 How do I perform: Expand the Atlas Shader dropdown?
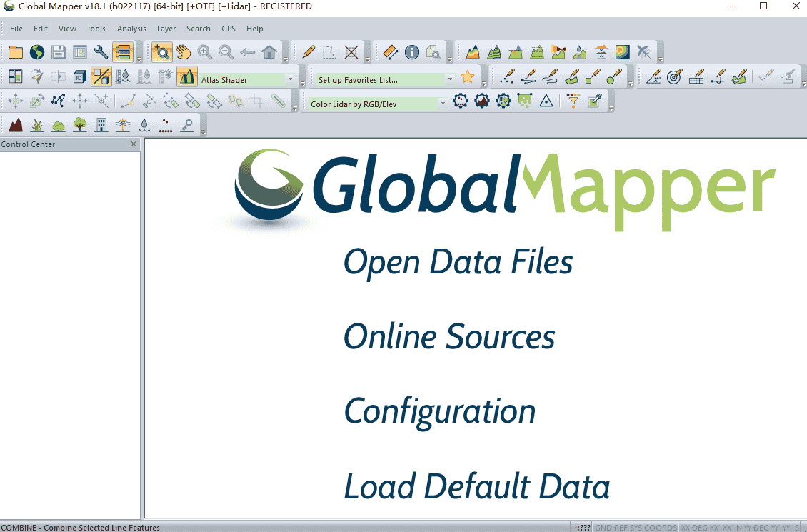[290, 80]
